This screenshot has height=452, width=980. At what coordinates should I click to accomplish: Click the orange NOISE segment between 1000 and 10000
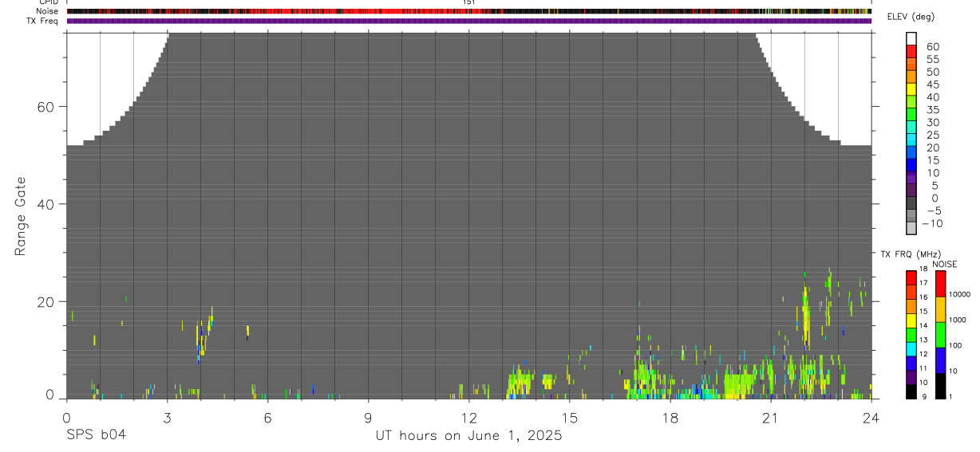coord(940,309)
